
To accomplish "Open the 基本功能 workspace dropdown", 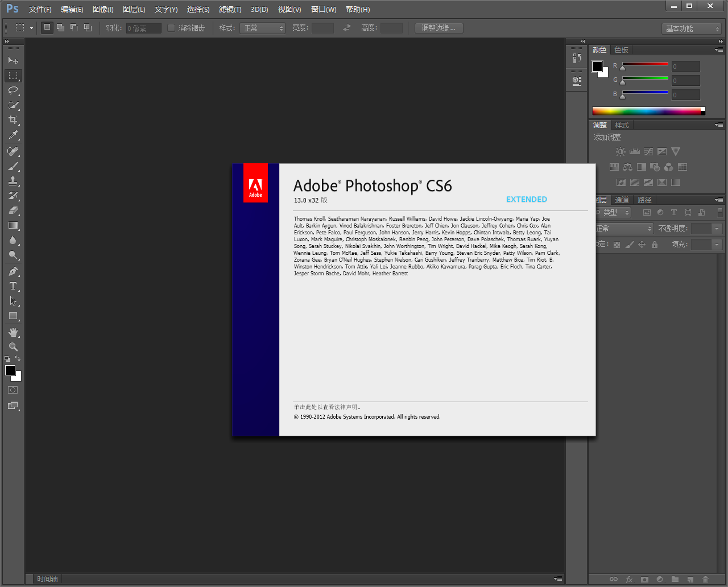I will tap(692, 28).
